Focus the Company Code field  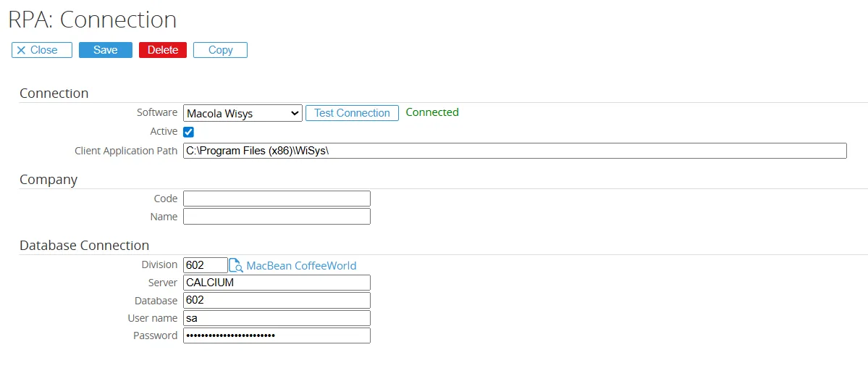[x=277, y=199]
